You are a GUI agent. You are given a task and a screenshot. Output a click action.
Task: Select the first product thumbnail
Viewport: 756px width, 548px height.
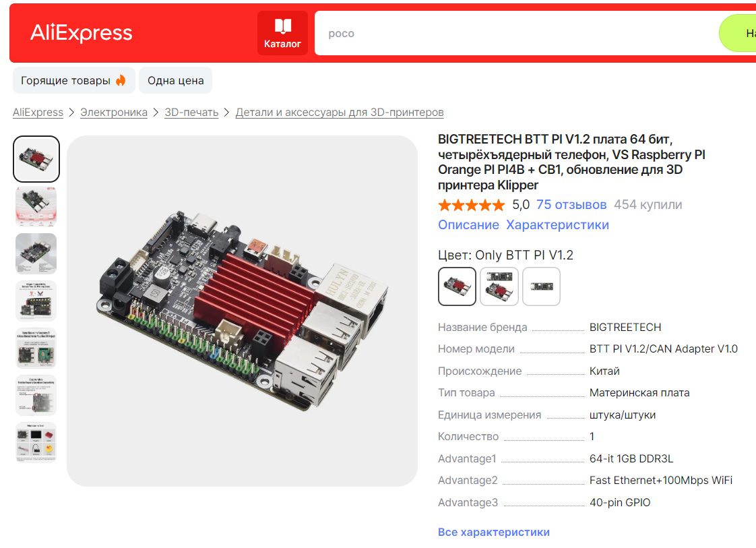click(x=36, y=158)
